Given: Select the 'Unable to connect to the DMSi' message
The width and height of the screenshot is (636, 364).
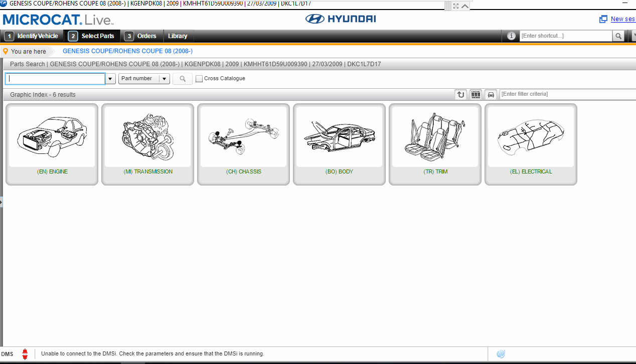Looking at the screenshot, I should (x=152, y=354).
